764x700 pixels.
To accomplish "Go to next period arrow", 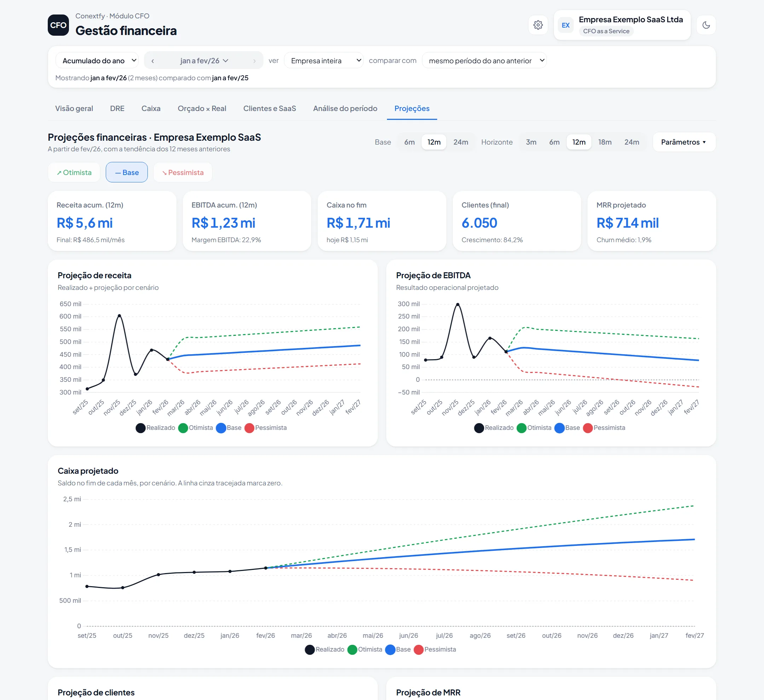I will 254,60.
